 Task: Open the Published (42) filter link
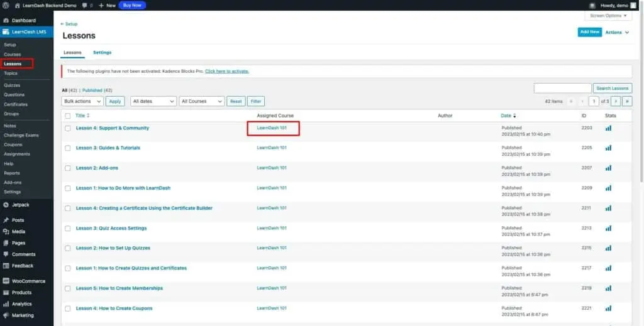[97, 90]
